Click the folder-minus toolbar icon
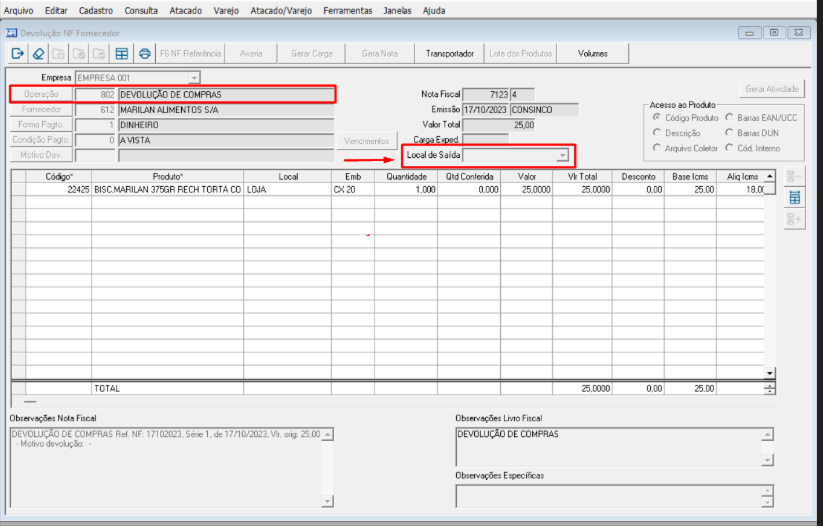Image resolution: width=823 pixels, height=526 pixels. (x=99, y=54)
